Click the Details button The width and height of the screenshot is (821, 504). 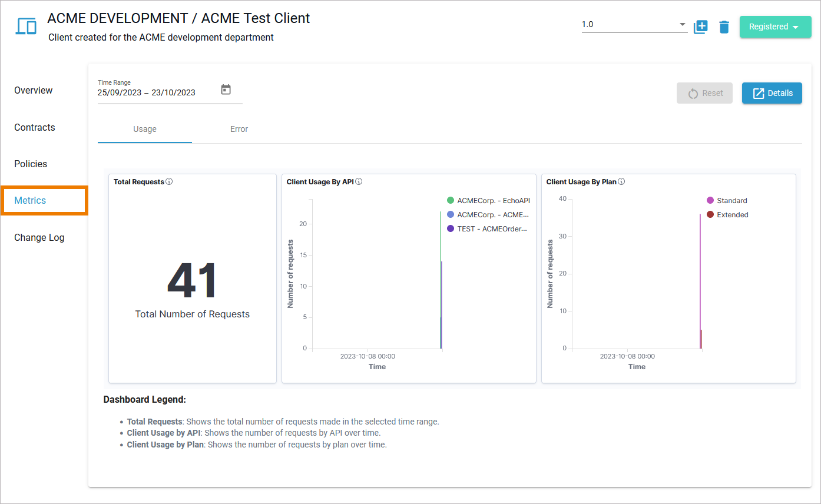coord(772,93)
